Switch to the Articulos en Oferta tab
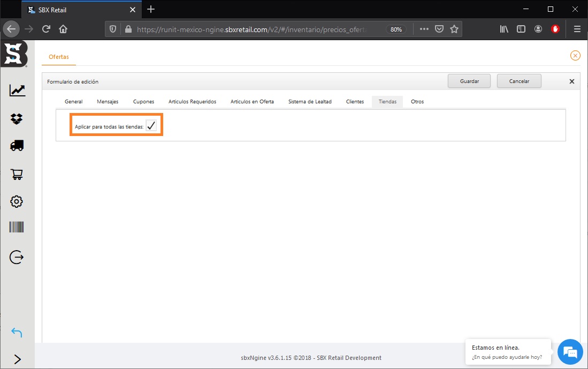588x369 pixels. click(253, 102)
